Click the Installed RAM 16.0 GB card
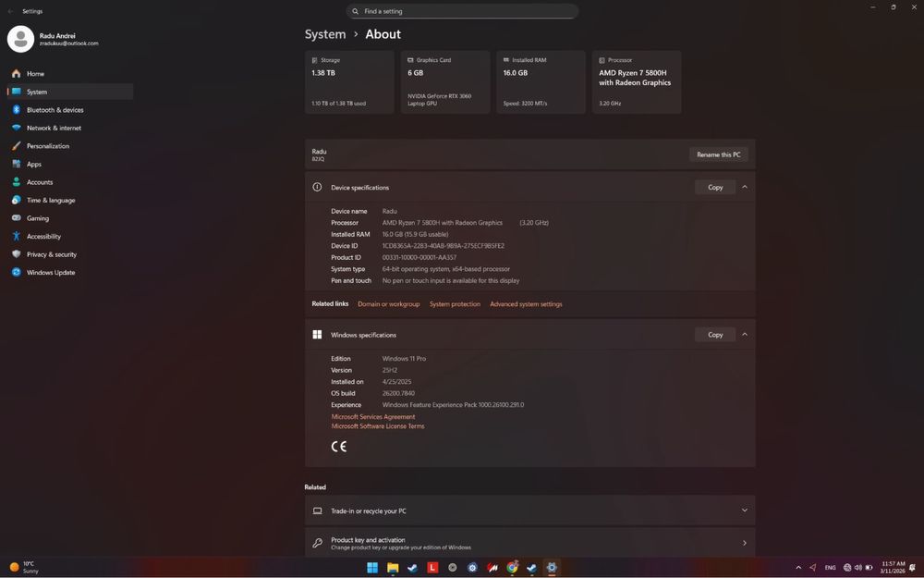 click(x=541, y=82)
